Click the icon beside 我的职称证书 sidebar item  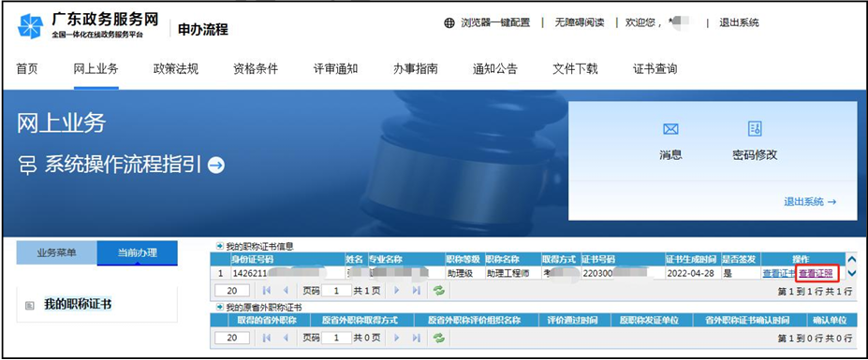click(30, 305)
